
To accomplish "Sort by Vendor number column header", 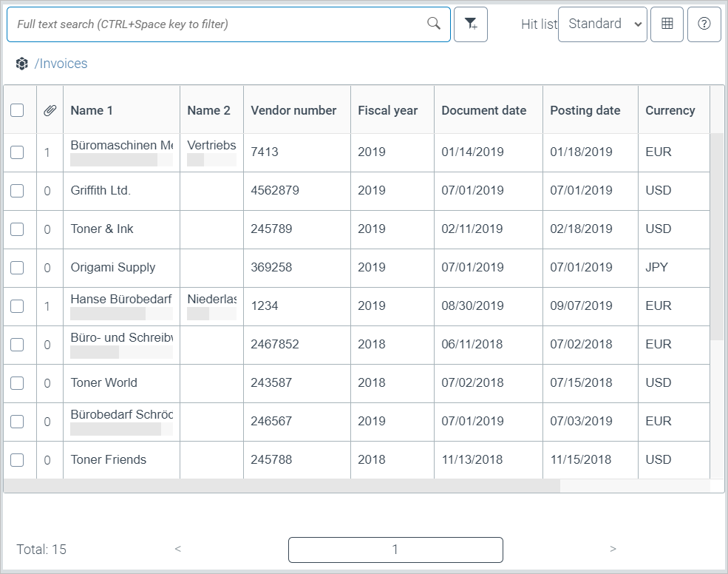I will pyautogui.click(x=293, y=110).
